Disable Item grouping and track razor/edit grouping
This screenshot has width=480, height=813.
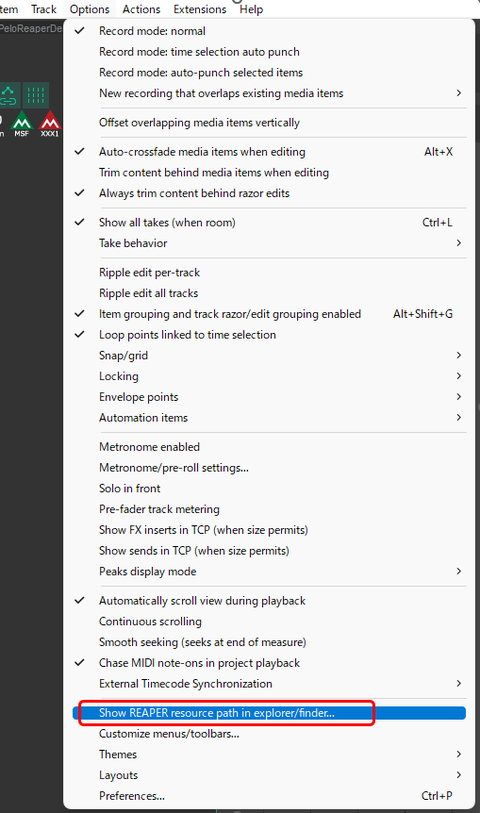coord(269,314)
